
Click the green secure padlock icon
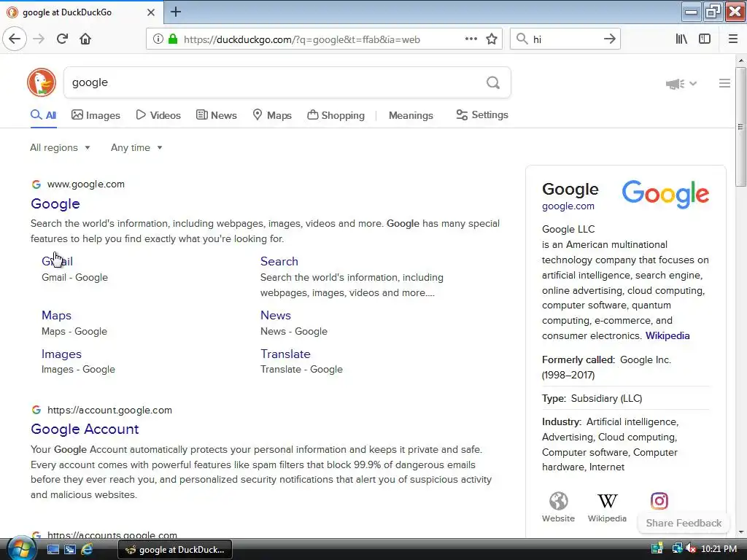coord(173,39)
